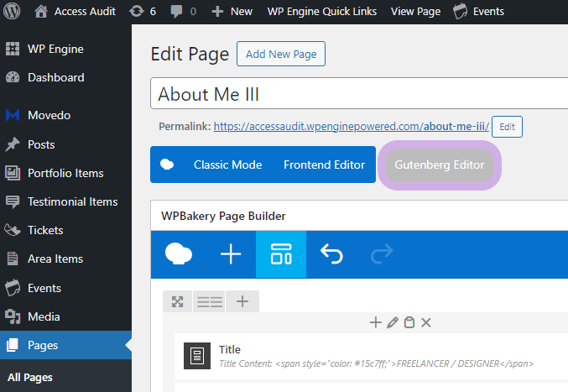The height and width of the screenshot is (392, 568).
Task: Open Events in the top admin bar
Action: click(478, 11)
